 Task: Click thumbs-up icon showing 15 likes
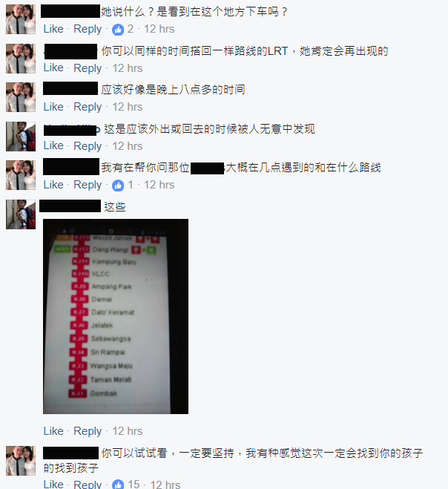118,485
